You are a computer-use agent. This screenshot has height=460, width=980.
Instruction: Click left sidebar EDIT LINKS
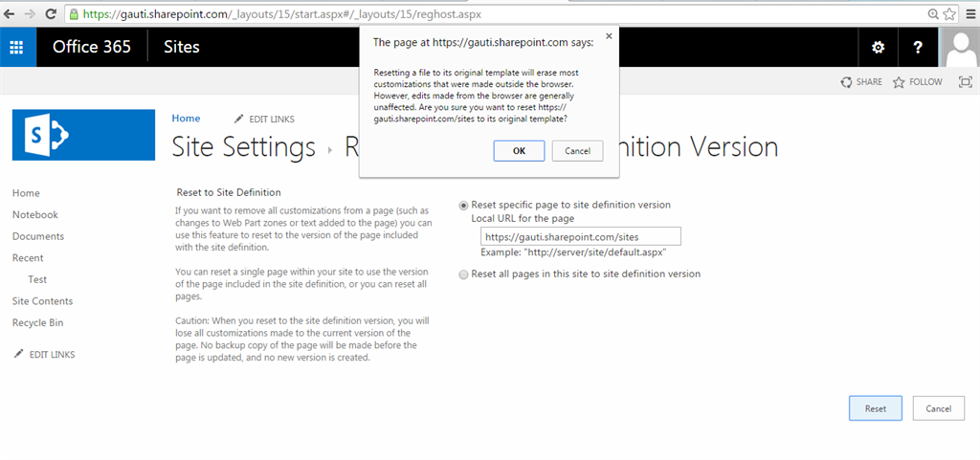tap(44, 355)
